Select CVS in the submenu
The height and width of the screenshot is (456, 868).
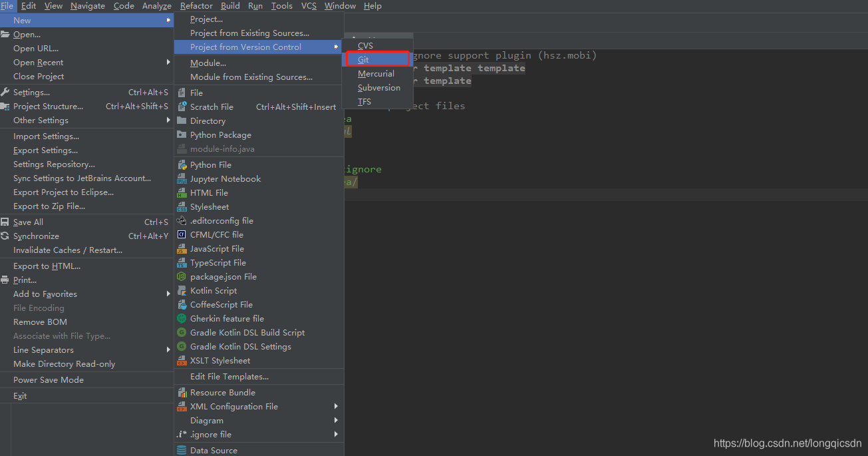tap(377, 46)
